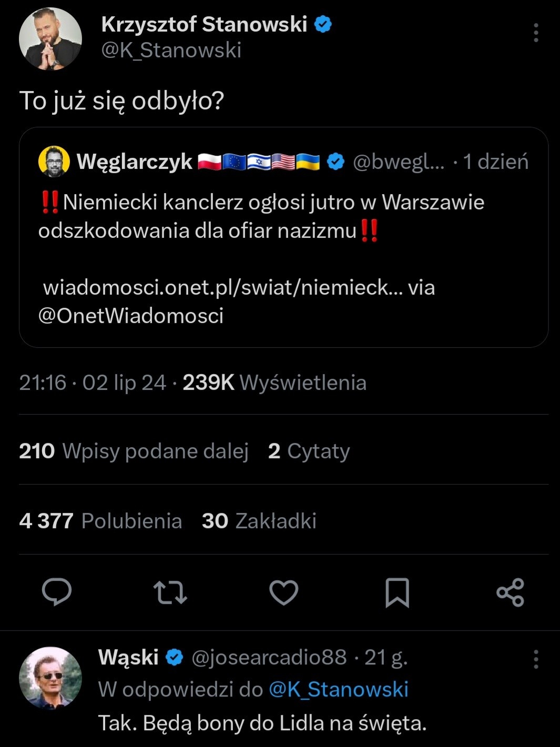Bookmark the tweet with the bookmark icon
Screen dimensions: 560x747
coord(397,592)
